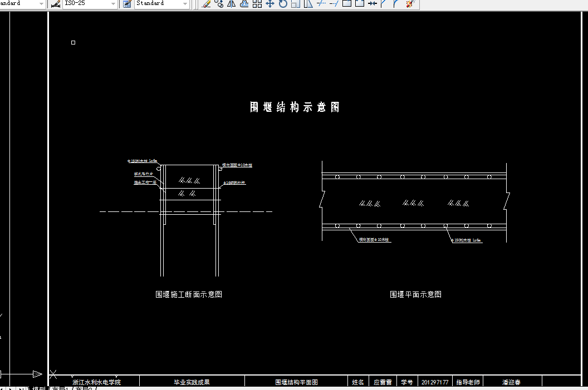The width and height of the screenshot is (588, 390).
Task: Expand the Standard table style dropdown
Action: 185,4
